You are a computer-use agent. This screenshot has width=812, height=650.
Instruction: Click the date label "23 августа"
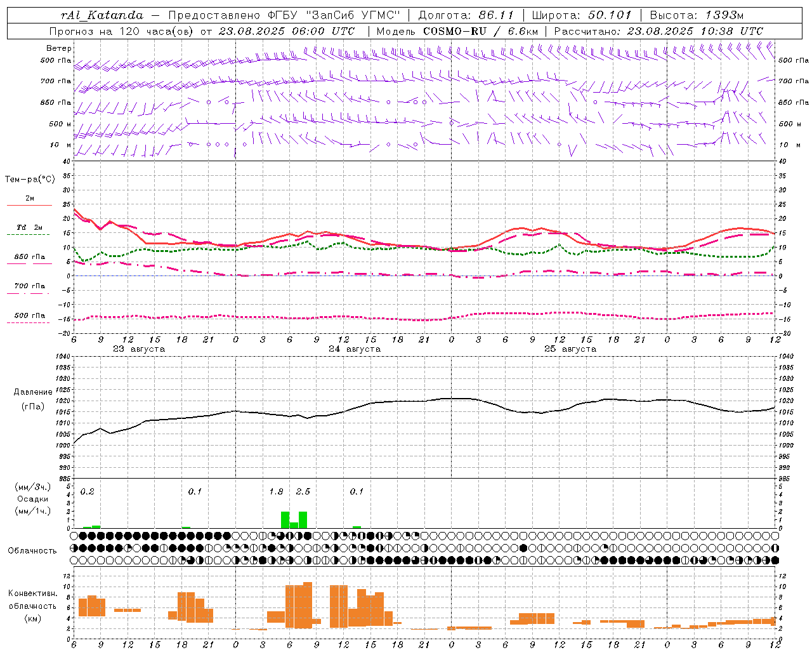click(139, 349)
